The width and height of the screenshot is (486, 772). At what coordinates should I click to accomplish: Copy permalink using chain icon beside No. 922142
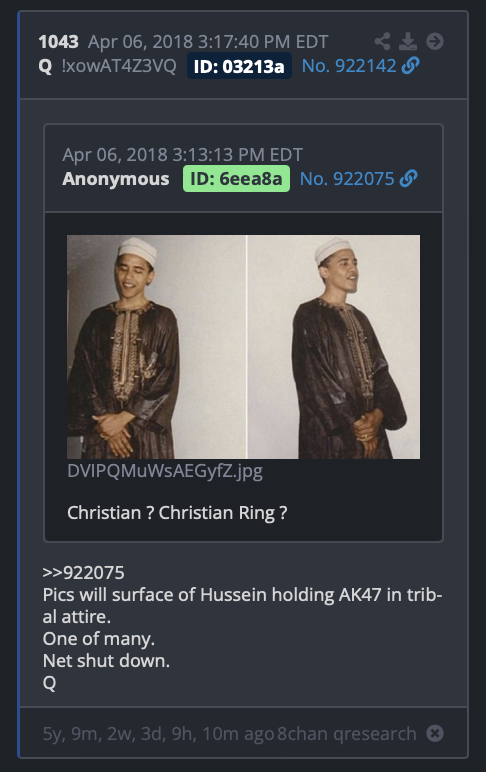(x=411, y=65)
